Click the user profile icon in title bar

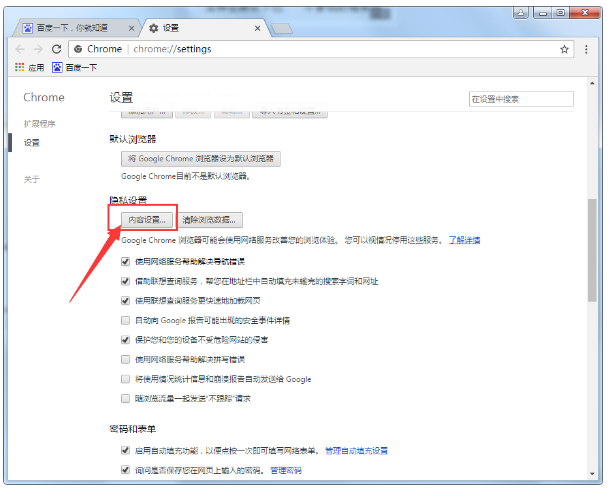521,13
